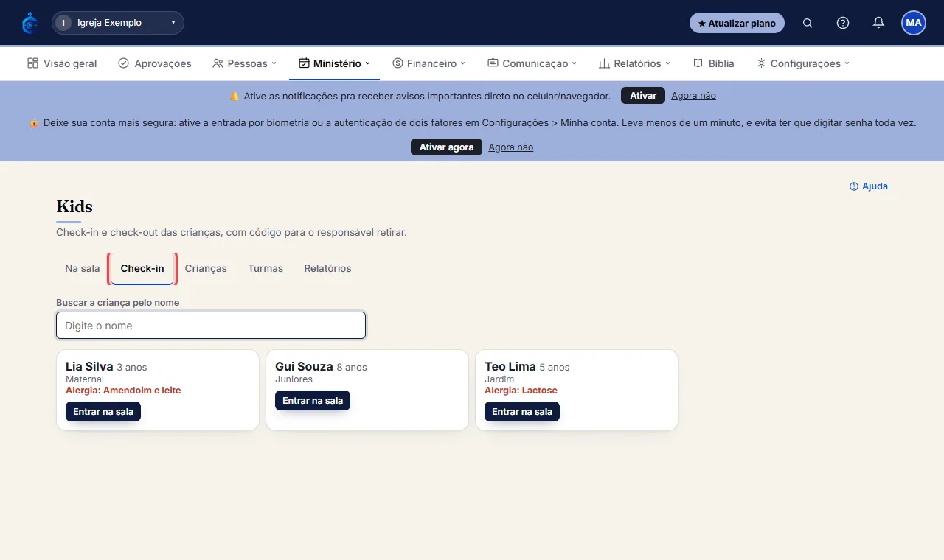Click the Jardim class label
The image size is (944, 560).
(499, 379)
